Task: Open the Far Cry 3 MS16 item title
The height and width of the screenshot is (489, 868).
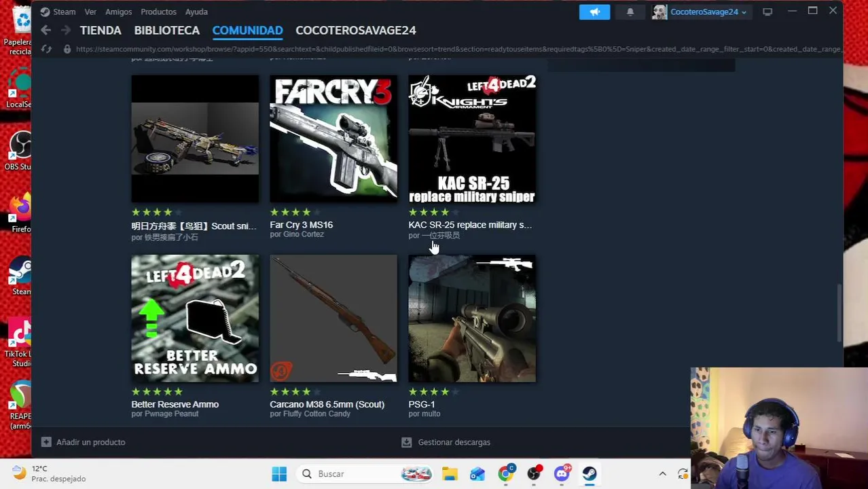Action: pyautogui.click(x=301, y=225)
